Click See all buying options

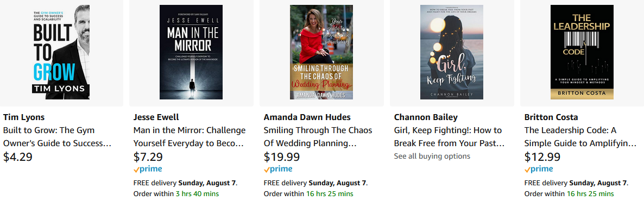(x=432, y=156)
